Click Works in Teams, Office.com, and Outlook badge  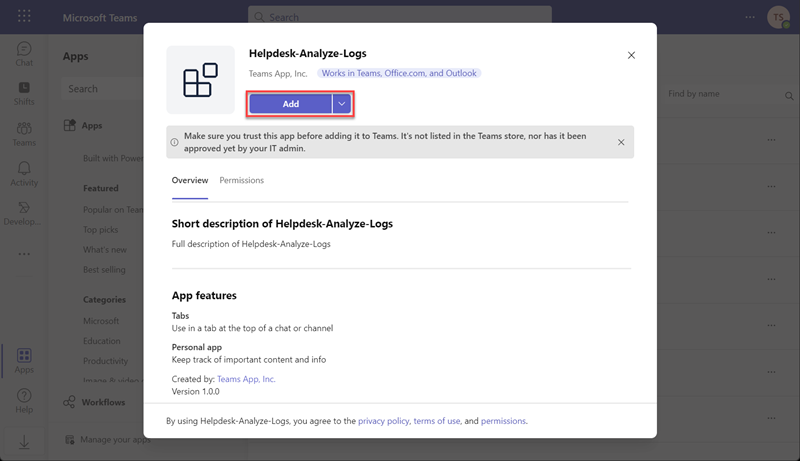click(x=399, y=73)
